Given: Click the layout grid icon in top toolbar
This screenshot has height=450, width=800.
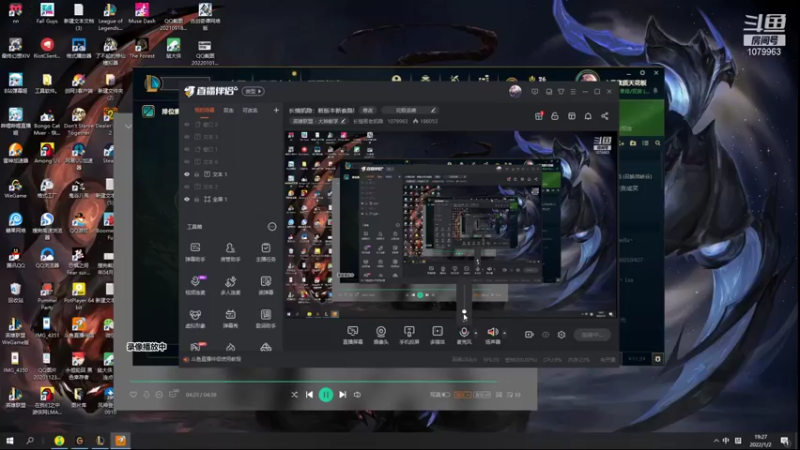Looking at the screenshot, I should tap(571, 116).
